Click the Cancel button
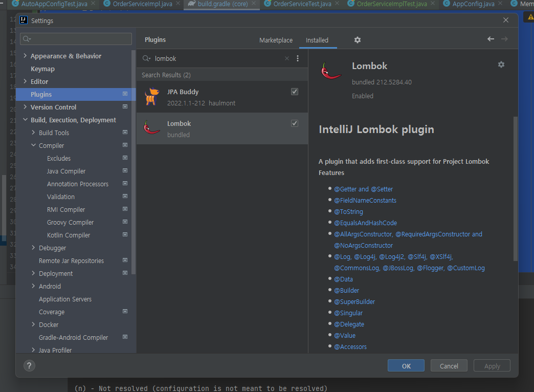The width and height of the screenshot is (534, 392). tap(449, 366)
